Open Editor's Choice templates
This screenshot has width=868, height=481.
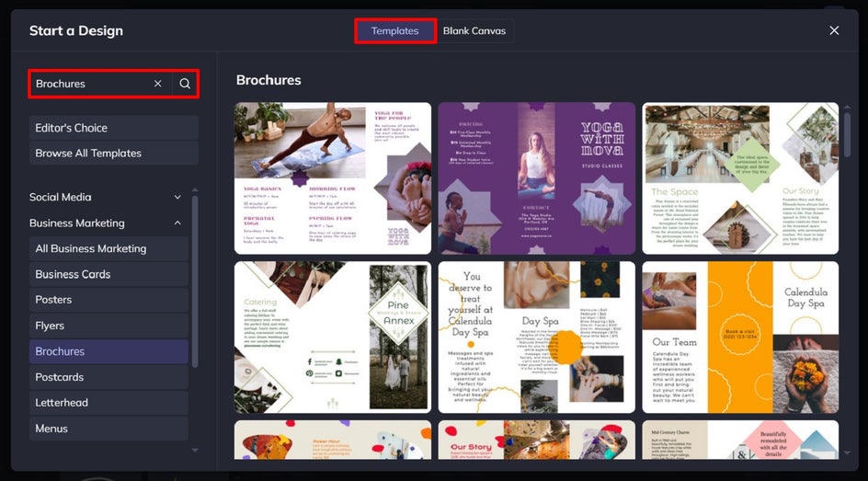coord(113,128)
